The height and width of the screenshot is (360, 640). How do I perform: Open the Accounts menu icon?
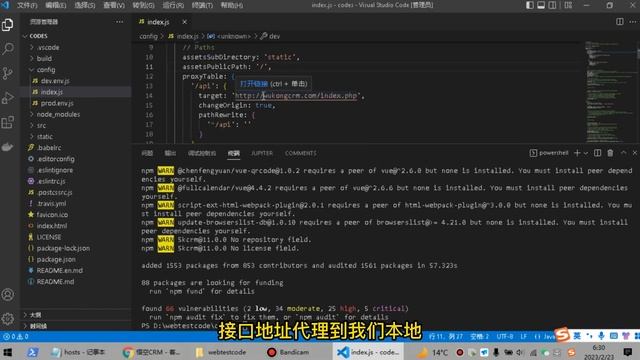[7, 294]
